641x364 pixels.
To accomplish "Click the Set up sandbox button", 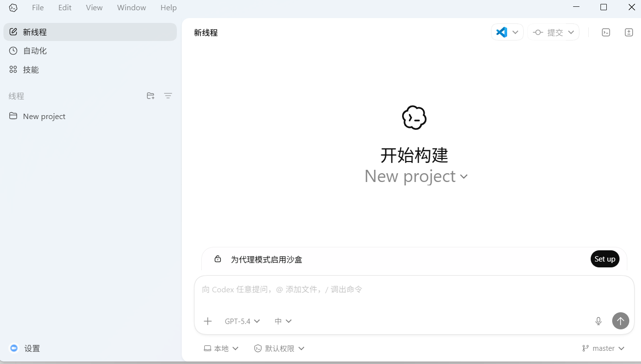I will [x=605, y=259].
